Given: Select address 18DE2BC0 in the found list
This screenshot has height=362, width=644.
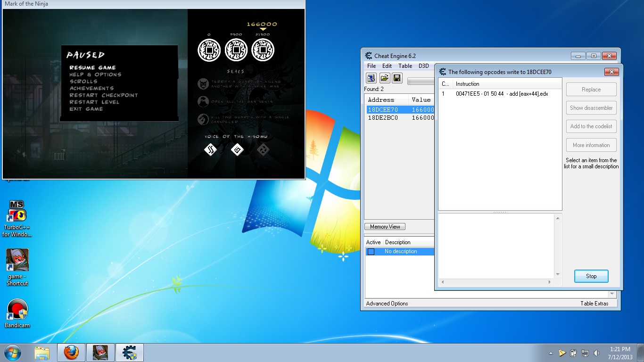Looking at the screenshot, I should tap(383, 118).
